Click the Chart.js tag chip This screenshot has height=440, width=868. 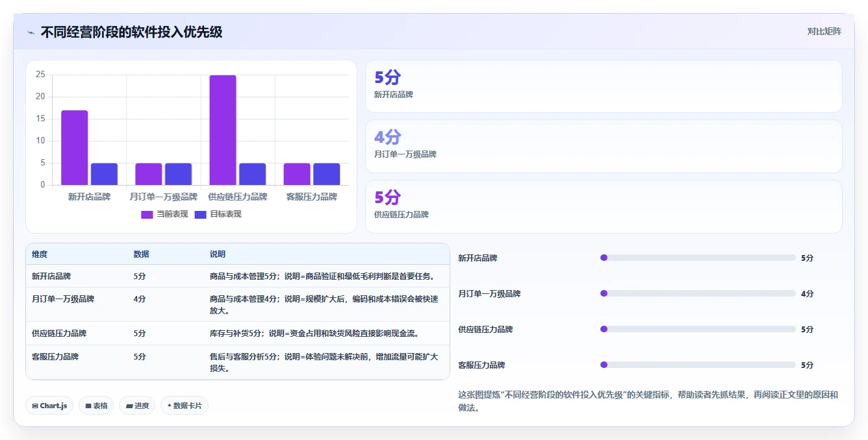click(49, 406)
